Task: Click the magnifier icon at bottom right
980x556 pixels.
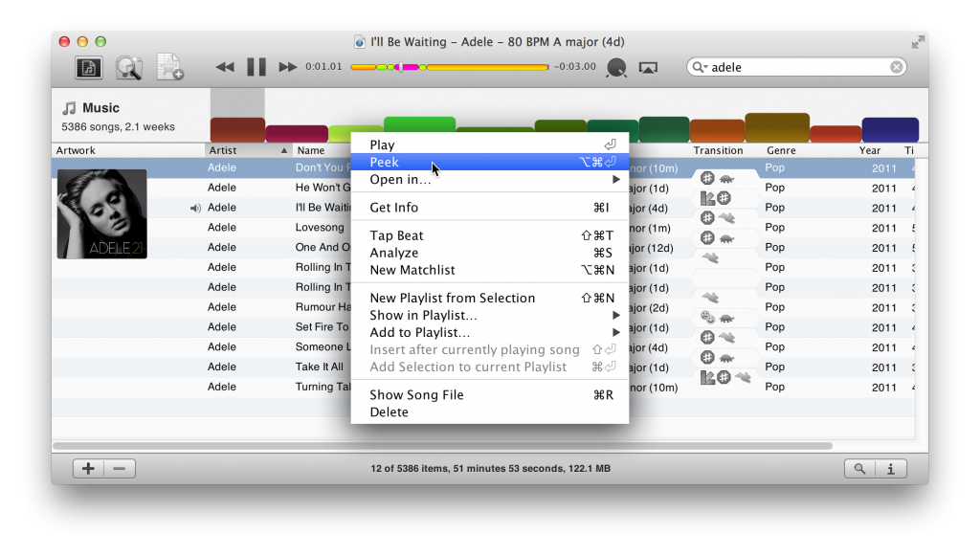Action: [x=860, y=468]
